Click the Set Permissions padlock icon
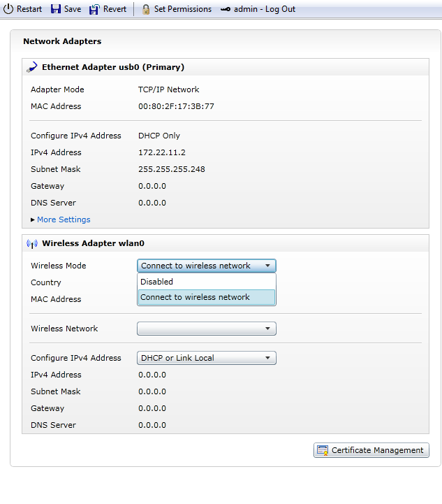442x504 pixels. click(146, 9)
